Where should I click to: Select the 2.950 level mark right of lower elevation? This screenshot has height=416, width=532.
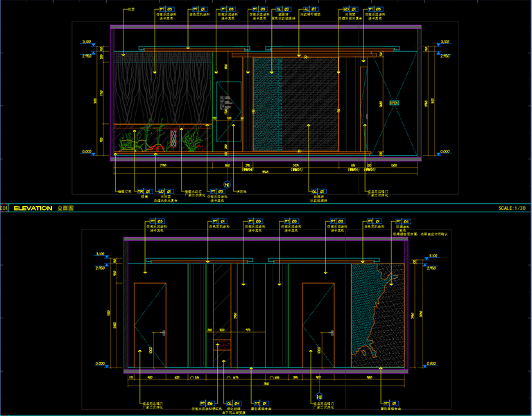(431, 268)
